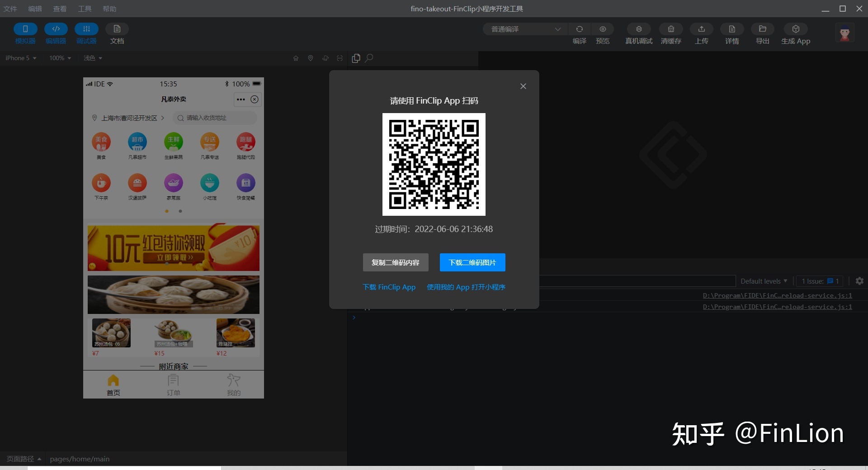The image size is (868, 470).
Task: Click the 上传 upload icon
Action: [x=702, y=29]
